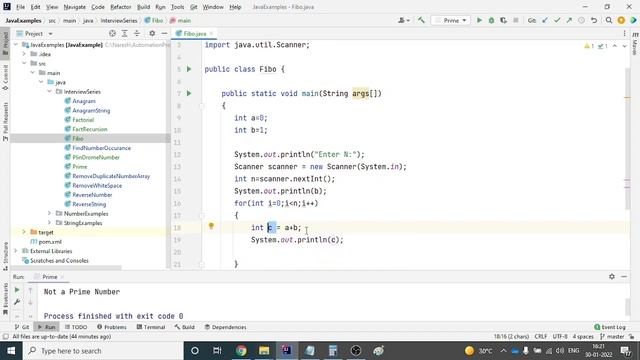Open the user account dropdown in toolbar
Image resolution: width=640 pixels, height=360 pixels.
403,20
